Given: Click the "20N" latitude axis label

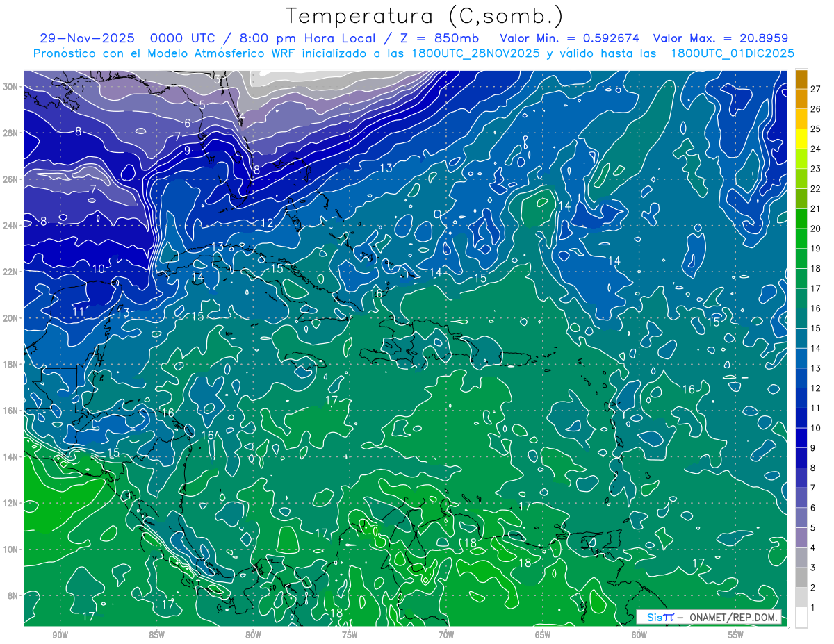Looking at the screenshot, I should pos(12,318).
